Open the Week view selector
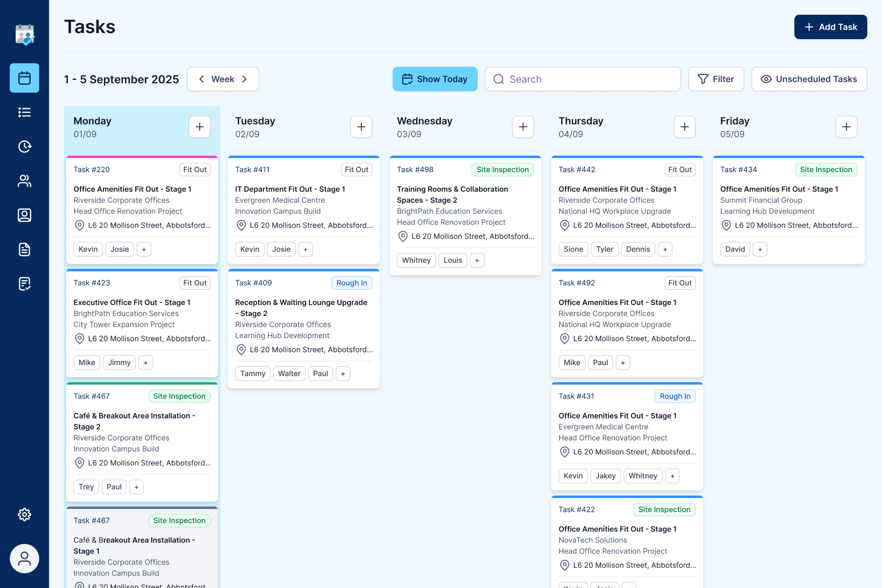 223,79
